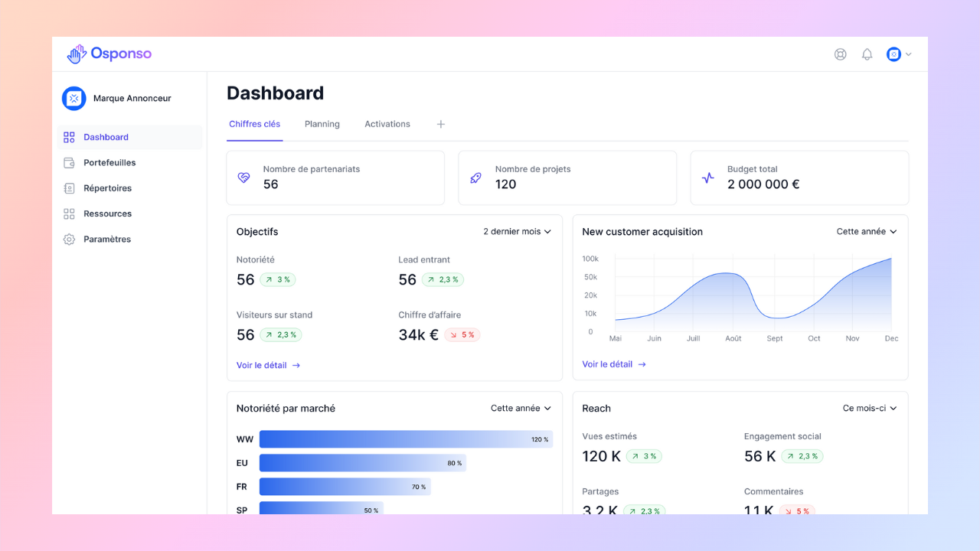Click the Engagement social 2,3 % badge

[802, 456]
